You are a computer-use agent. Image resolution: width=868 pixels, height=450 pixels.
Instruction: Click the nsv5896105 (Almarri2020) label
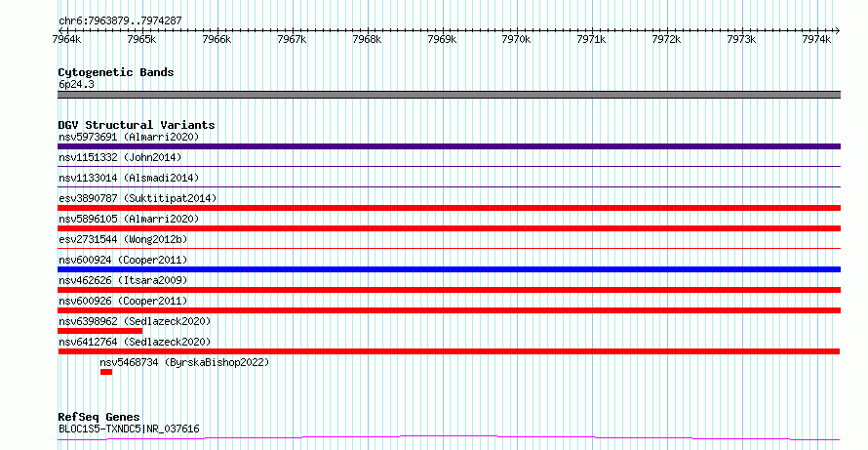point(129,219)
